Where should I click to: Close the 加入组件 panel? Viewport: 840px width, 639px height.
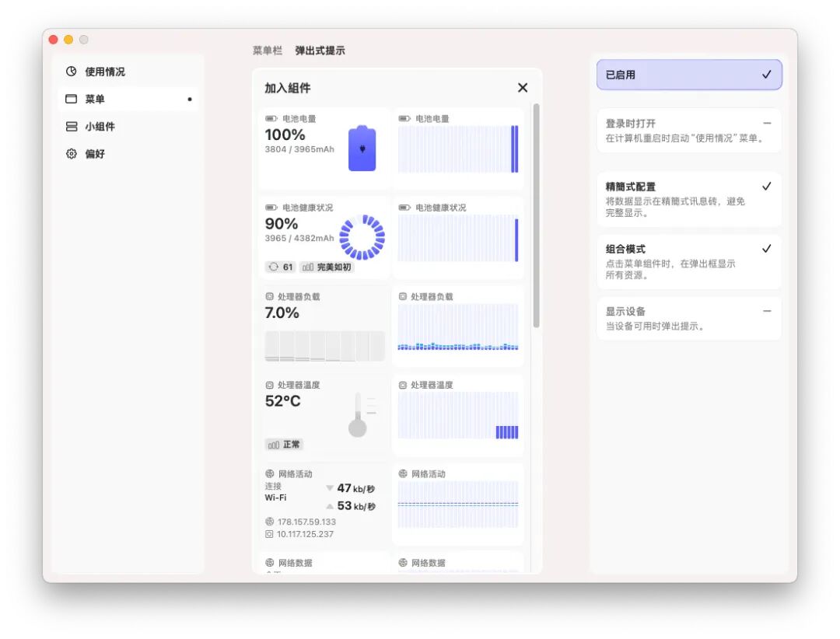[x=523, y=87]
